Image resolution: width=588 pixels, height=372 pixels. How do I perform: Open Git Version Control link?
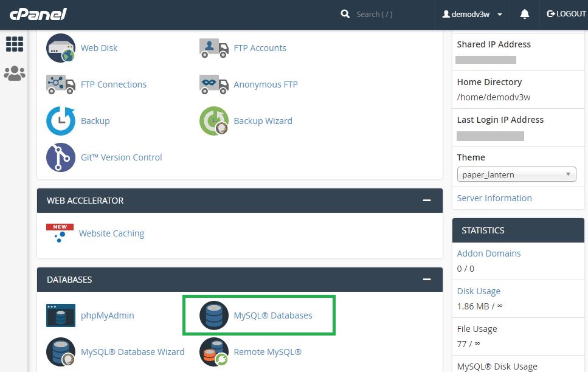pyautogui.click(x=122, y=157)
